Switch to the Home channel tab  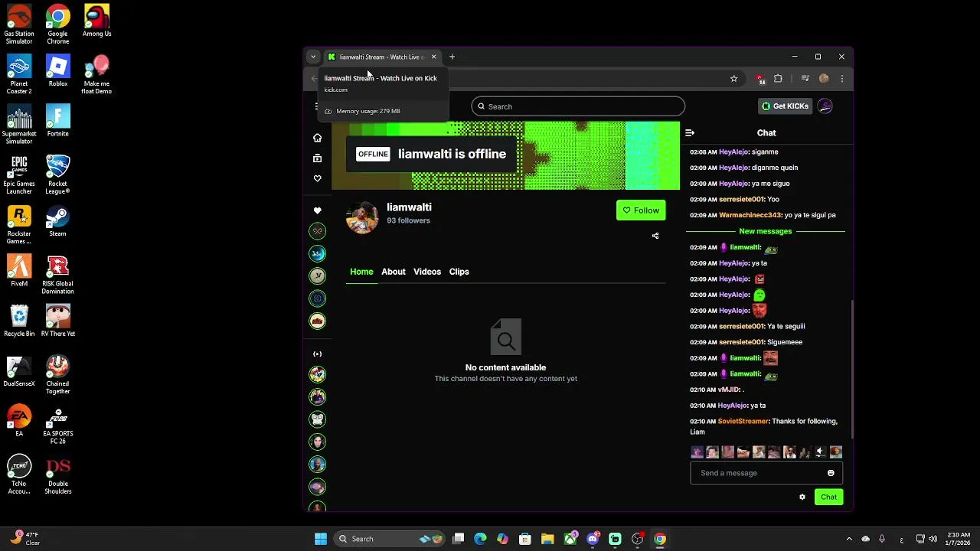[361, 272]
